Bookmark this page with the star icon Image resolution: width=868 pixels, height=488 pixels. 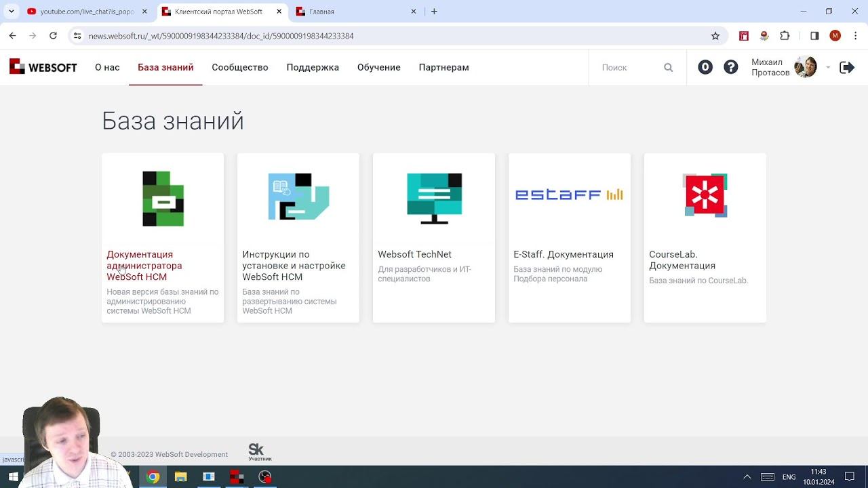pos(715,36)
